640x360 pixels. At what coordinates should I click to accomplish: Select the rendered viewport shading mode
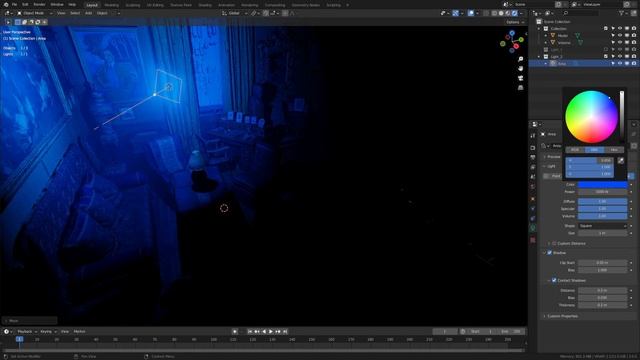click(515, 13)
